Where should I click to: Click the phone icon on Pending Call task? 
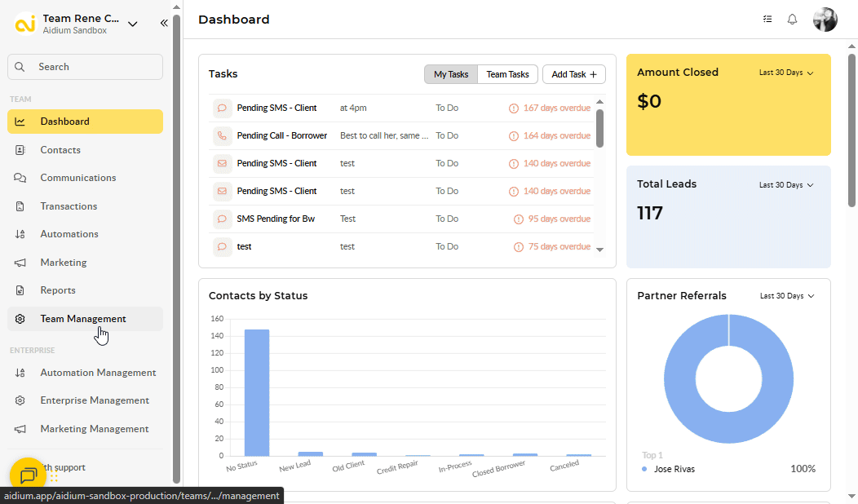[x=222, y=135]
